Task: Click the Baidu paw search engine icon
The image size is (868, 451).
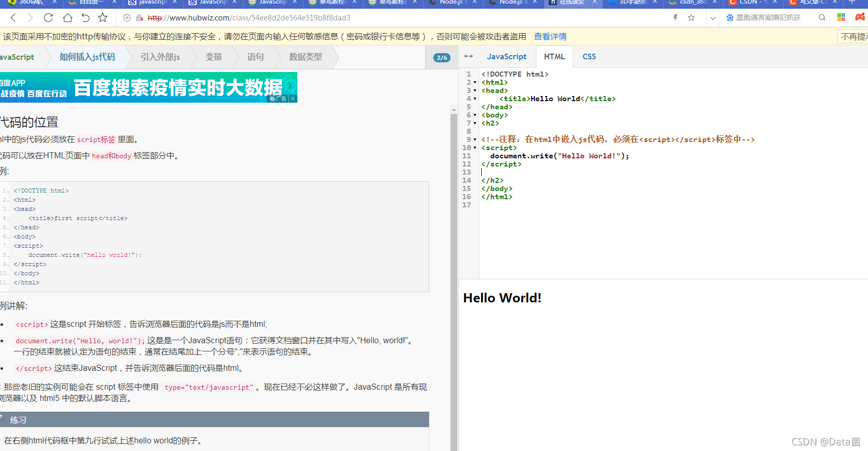Action: coord(730,18)
